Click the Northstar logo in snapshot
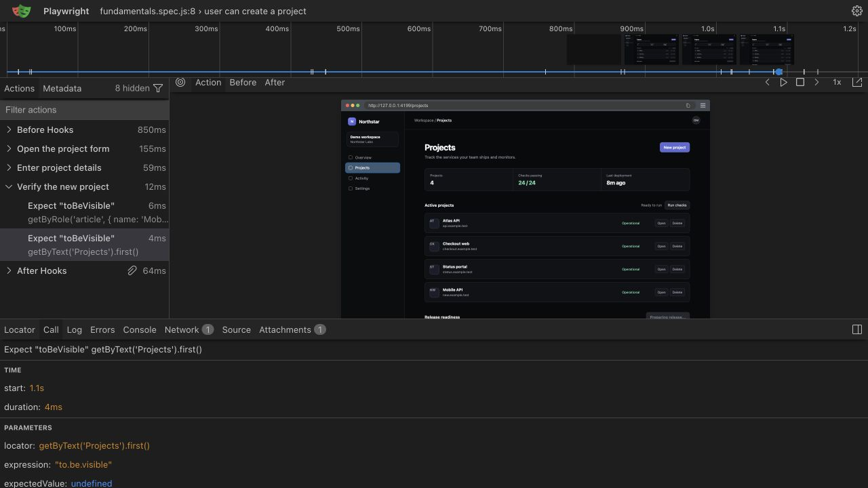868x488 pixels. click(351, 121)
